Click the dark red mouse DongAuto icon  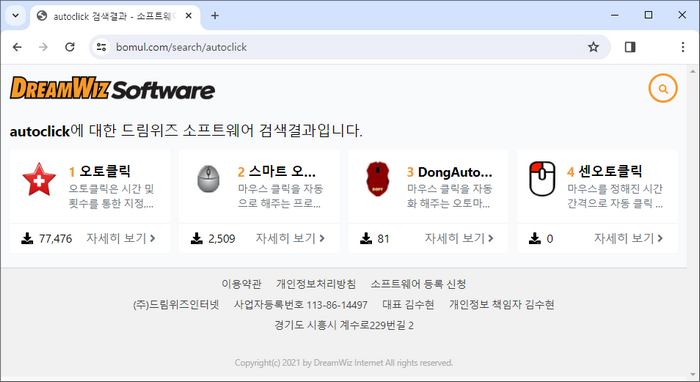pos(378,179)
